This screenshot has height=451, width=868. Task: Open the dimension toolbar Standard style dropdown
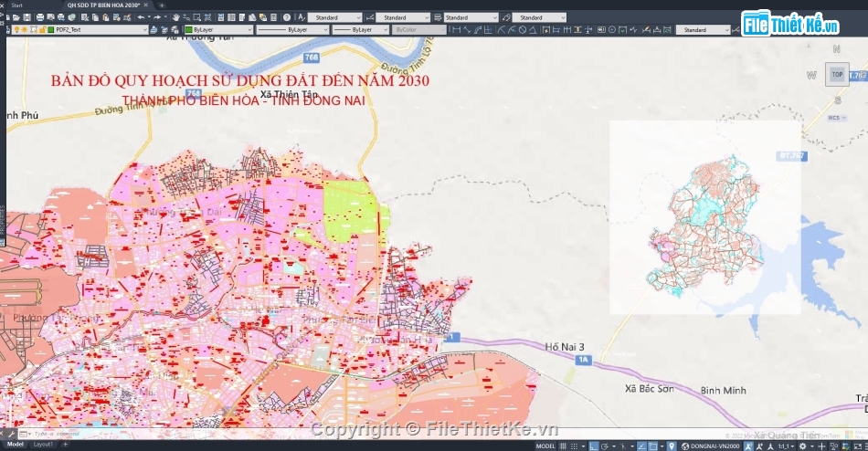[703, 30]
